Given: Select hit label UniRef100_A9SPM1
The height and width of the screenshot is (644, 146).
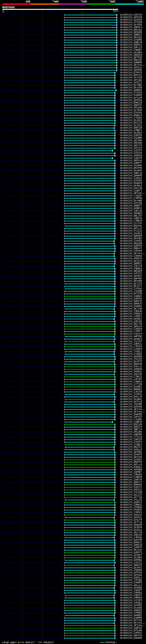Looking at the screenshot, I should pyautogui.click(x=131, y=70).
